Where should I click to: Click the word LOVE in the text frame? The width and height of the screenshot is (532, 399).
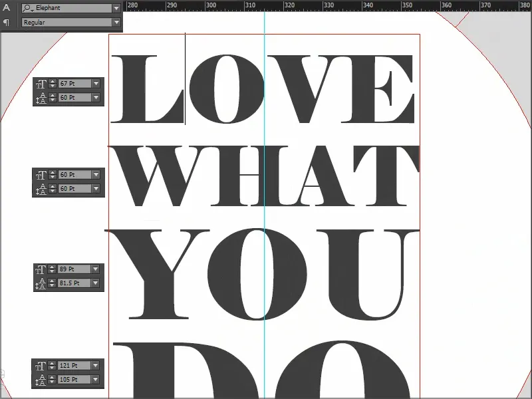coord(263,89)
